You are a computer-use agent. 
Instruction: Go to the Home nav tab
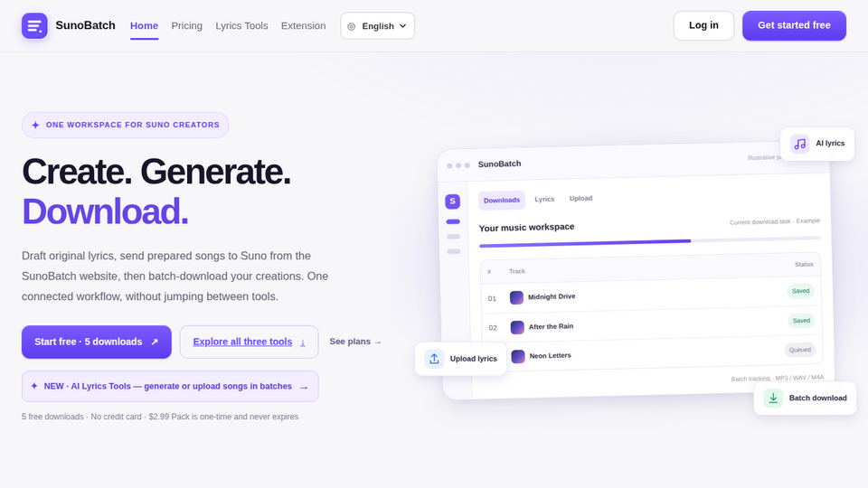coord(144,26)
